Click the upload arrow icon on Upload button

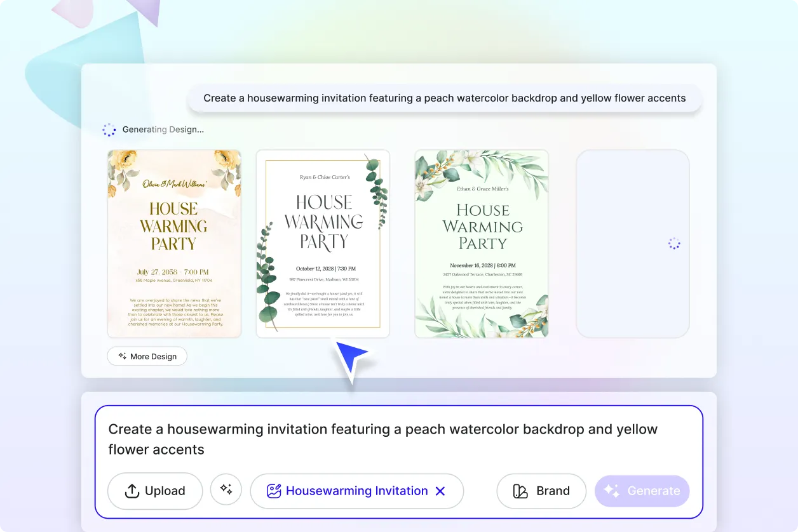(x=132, y=491)
